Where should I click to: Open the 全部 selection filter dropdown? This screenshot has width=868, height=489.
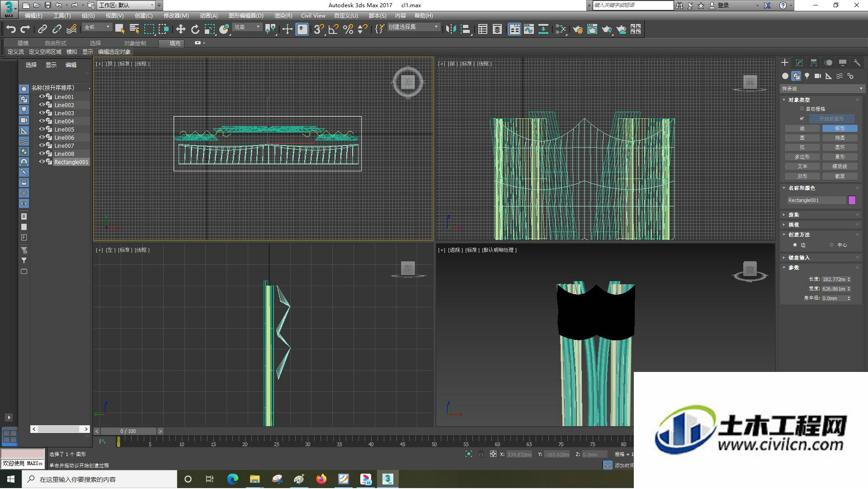click(97, 28)
